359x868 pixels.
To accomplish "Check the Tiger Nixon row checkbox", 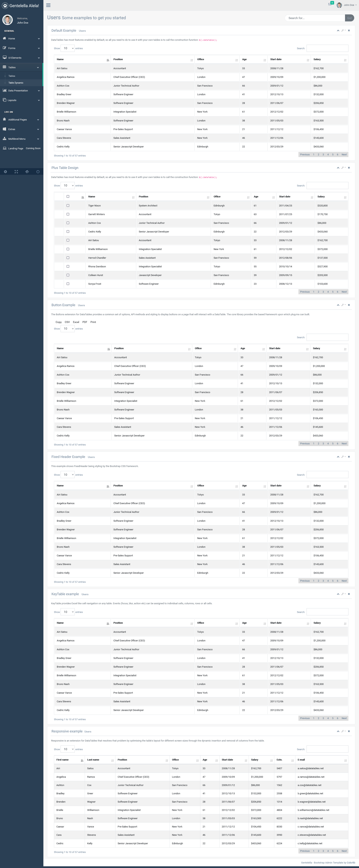I will pos(68,205).
